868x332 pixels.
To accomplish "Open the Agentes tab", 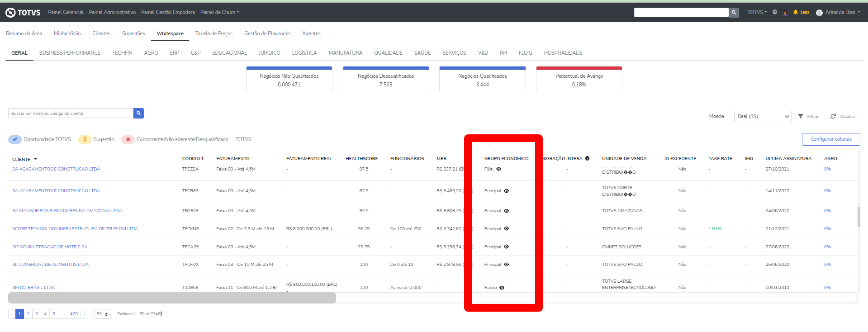I will click(311, 33).
